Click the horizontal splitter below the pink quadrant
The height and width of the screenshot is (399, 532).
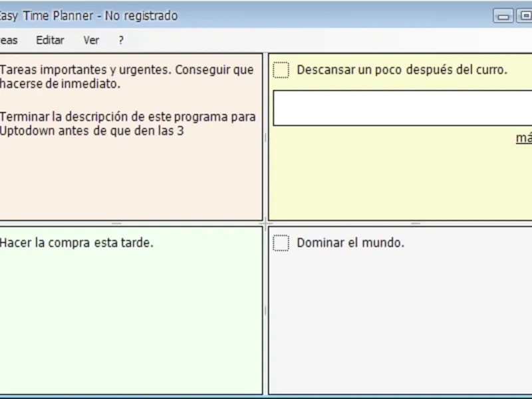(116, 223)
